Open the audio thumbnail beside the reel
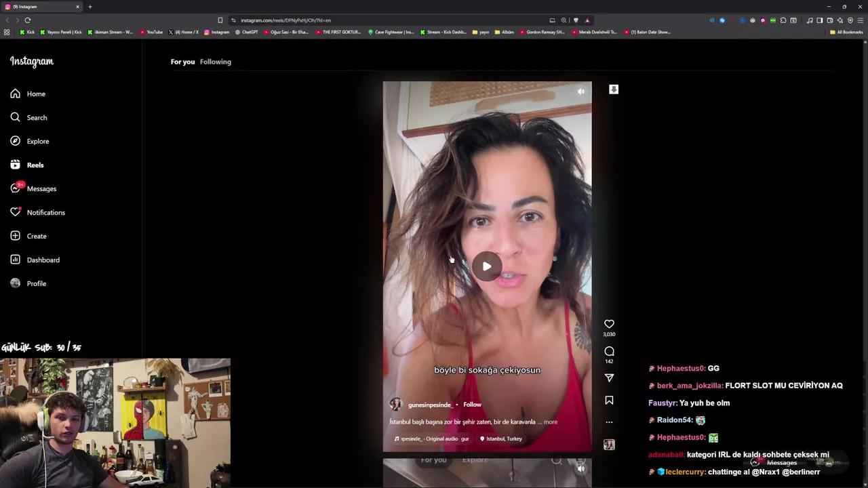868x488 pixels. (609, 445)
